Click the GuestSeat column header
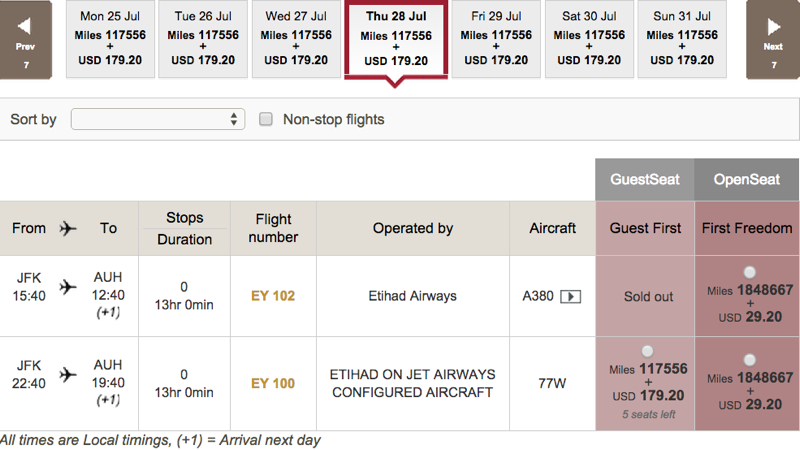 click(x=645, y=180)
